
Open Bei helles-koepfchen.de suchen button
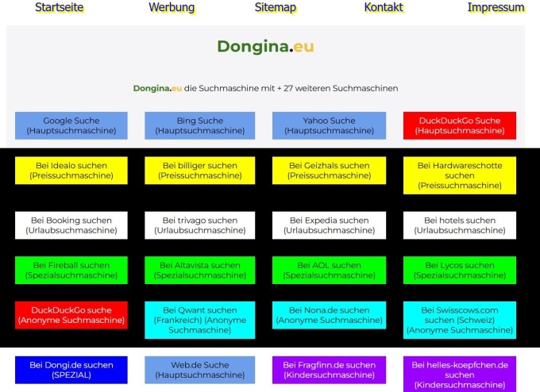pyautogui.click(x=460, y=374)
